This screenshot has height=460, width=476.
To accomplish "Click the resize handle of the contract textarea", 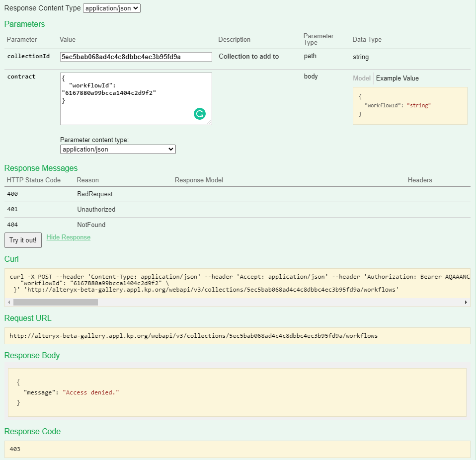I will tap(209, 123).
